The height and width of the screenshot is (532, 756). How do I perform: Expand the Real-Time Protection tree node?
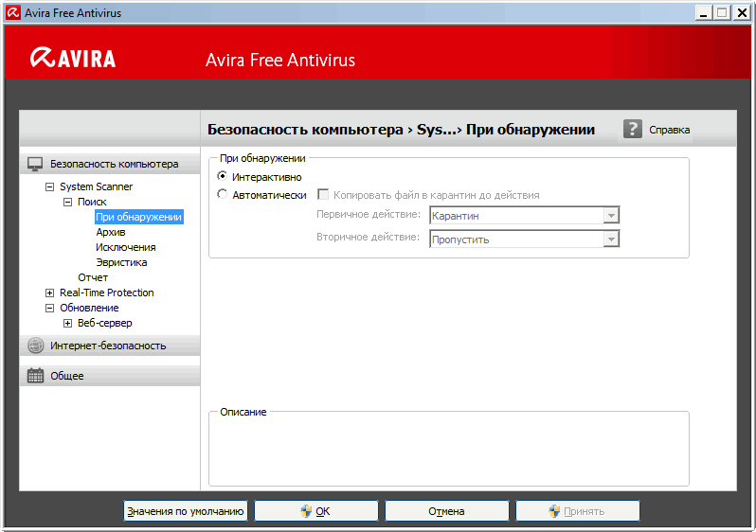pos(50,293)
